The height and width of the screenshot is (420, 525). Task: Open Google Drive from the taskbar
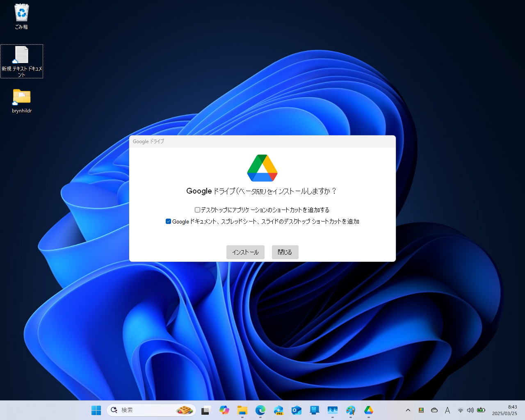368,410
